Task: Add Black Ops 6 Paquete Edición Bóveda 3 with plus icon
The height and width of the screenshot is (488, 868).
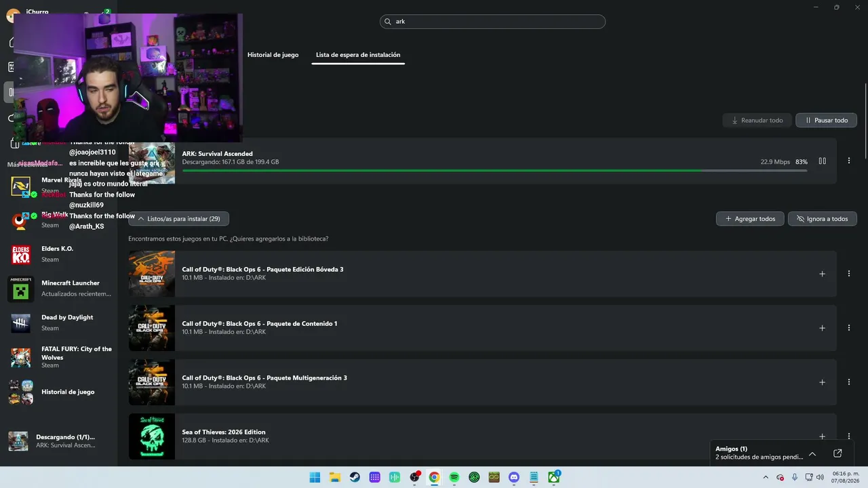Action: pyautogui.click(x=822, y=274)
